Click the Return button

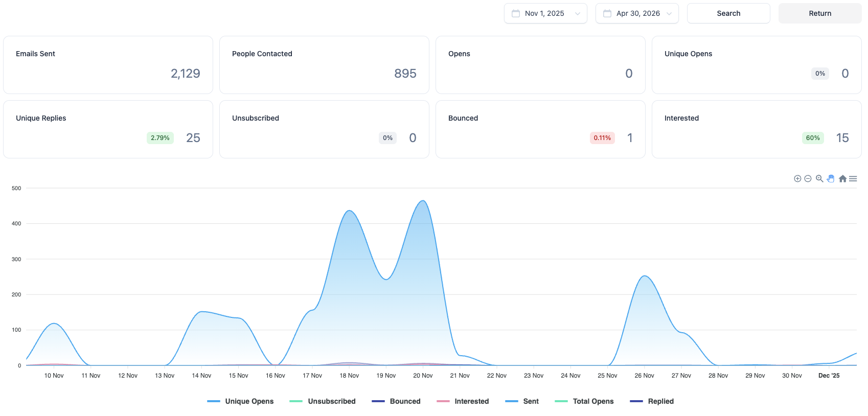(x=820, y=13)
